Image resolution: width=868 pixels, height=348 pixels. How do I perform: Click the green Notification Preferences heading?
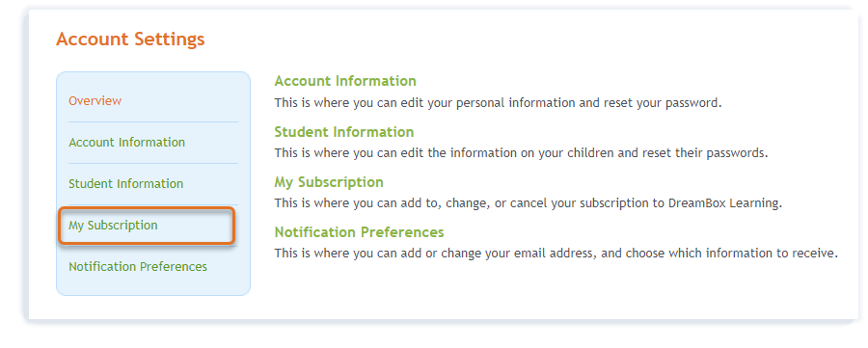360,232
